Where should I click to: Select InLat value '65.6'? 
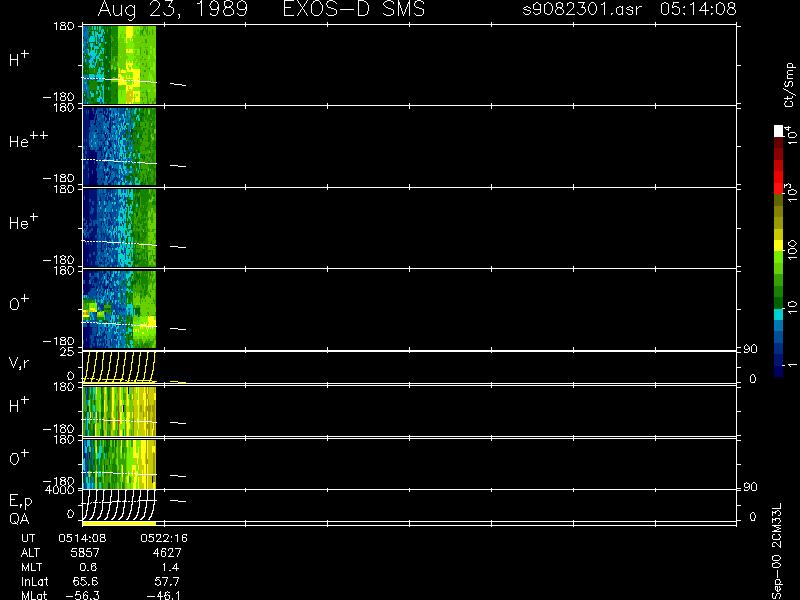coord(86,582)
